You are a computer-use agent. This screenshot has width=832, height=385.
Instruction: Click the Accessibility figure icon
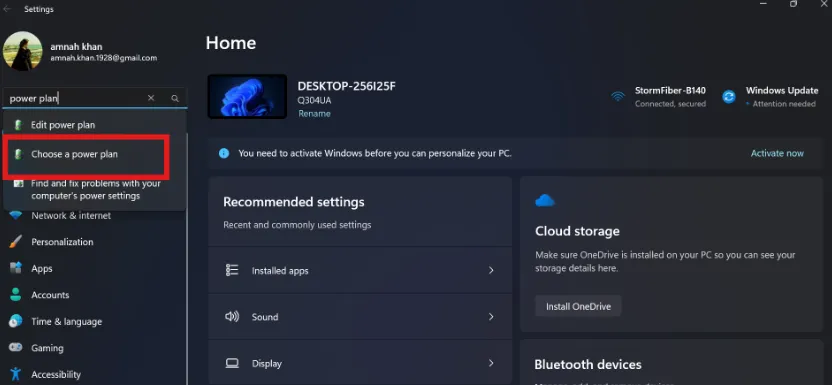16,374
